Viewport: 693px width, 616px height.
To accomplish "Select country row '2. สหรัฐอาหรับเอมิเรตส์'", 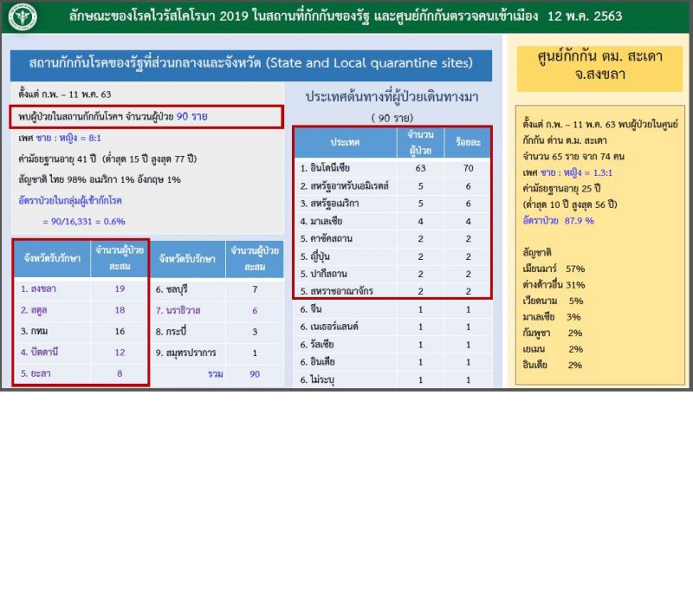I will pos(392,186).
